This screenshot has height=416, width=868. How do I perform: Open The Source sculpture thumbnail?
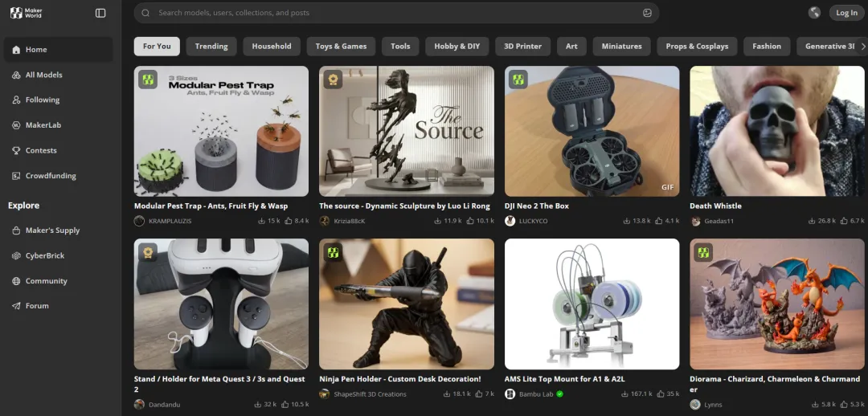[407, 131]
